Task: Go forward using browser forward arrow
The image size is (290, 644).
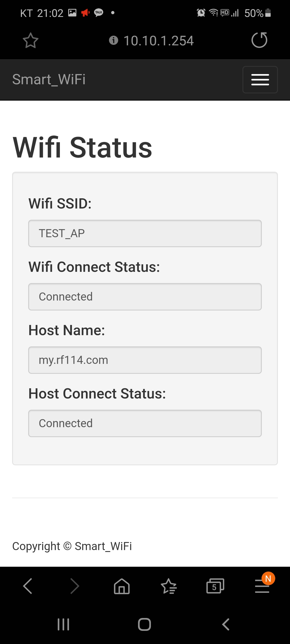Action: pyautogui.click(x=75, y=586)
